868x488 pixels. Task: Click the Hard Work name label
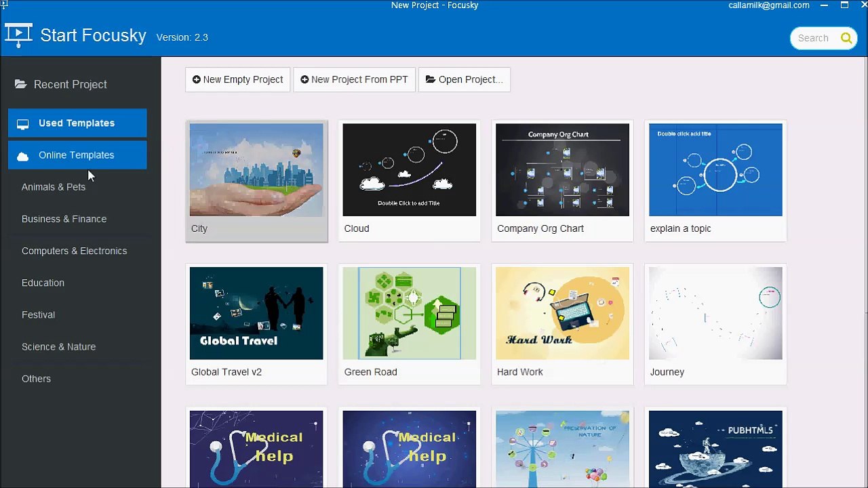point(520,372)
